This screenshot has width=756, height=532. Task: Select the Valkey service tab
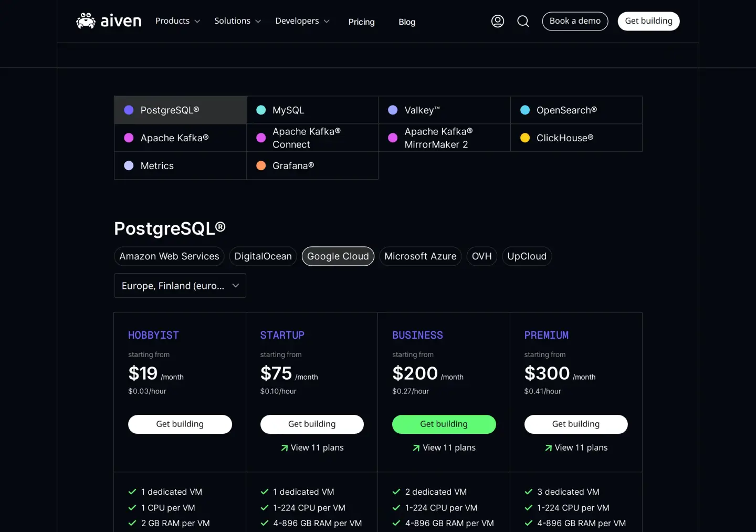[x=444, y=110]
